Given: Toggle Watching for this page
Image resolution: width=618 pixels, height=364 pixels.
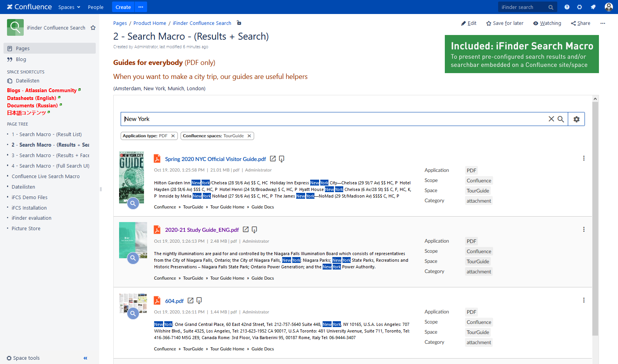Looking at the screenshot, I should tap(547, 23).
